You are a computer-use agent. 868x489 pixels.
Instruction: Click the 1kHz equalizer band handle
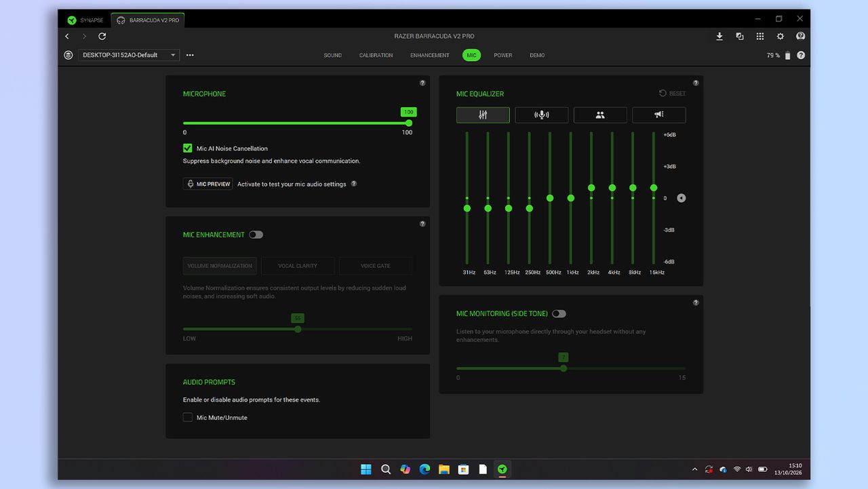[571, 198]
